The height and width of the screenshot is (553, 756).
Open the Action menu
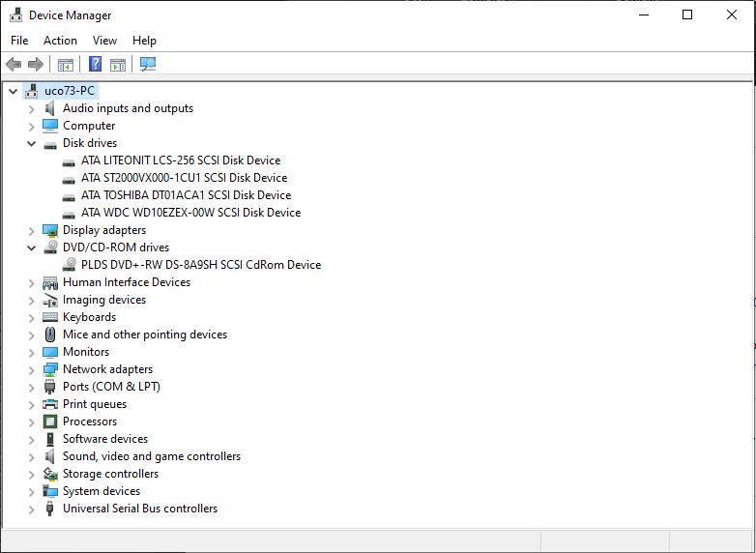pos(60,41)
